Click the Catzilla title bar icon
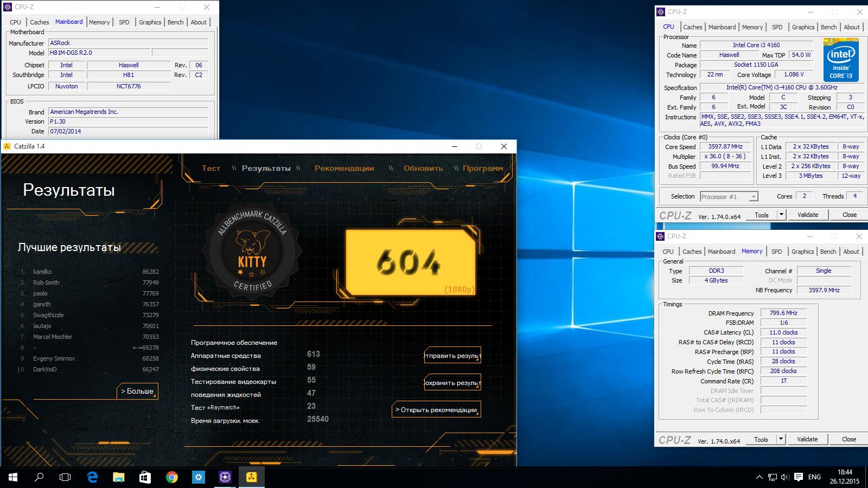This screenshot has width=868, height=488. [7, 146]
